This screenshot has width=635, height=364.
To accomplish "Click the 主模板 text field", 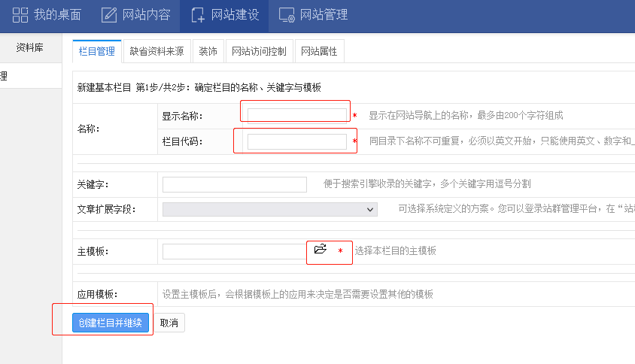I will 233,251.
